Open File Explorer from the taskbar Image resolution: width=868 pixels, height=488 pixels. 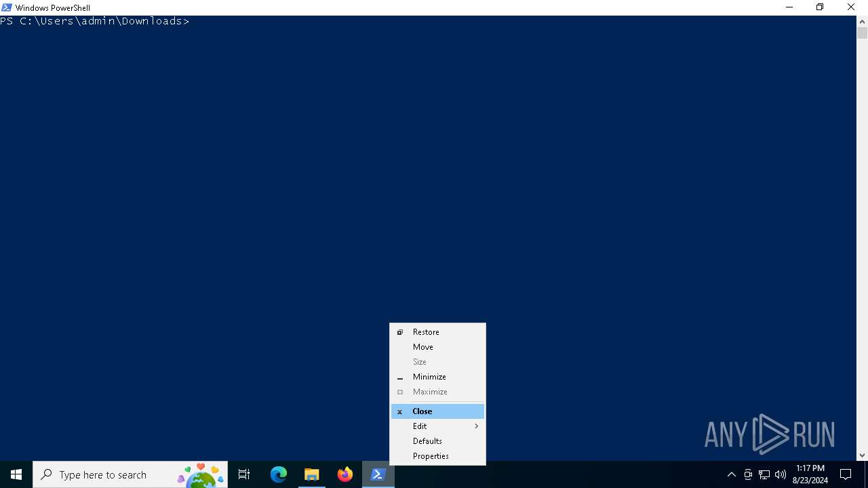[312, 474]
